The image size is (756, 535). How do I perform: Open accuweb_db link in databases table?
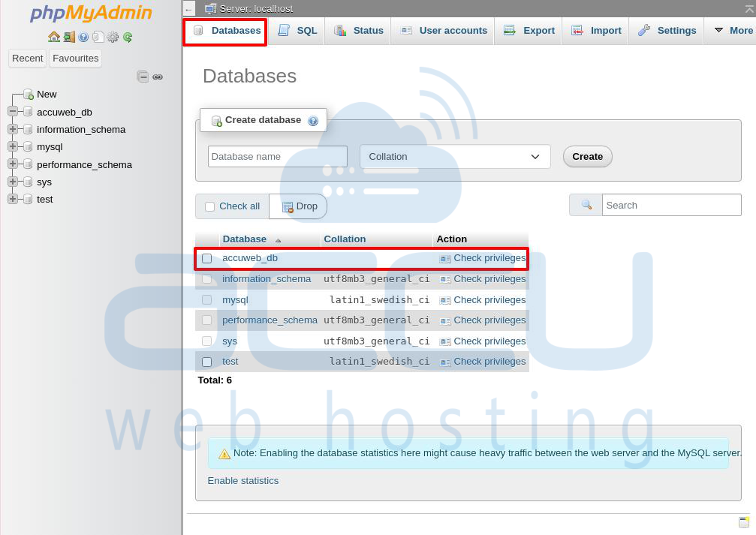point(250,258)
